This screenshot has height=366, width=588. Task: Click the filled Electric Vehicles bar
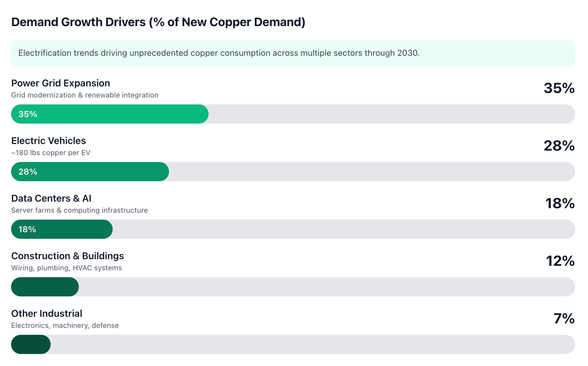pos(90,172)
